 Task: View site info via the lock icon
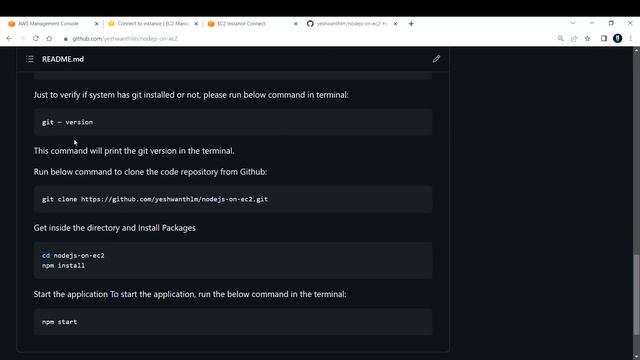point(65,39)
